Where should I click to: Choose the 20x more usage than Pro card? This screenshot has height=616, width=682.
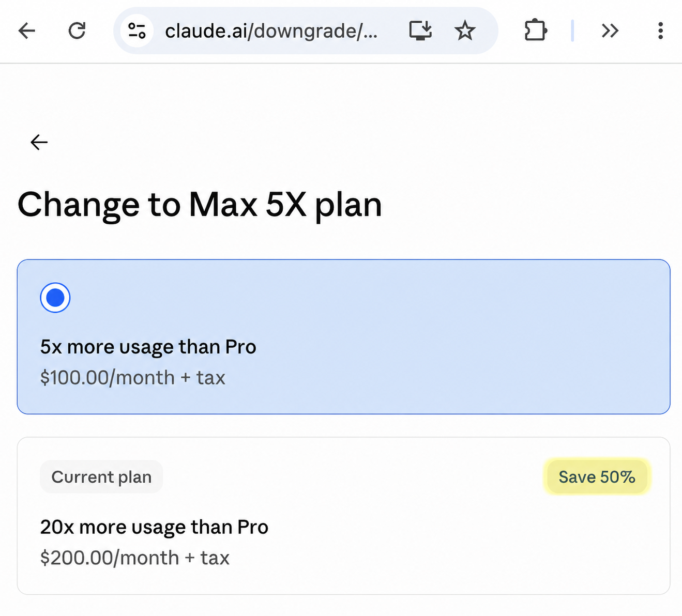point(343,516)
